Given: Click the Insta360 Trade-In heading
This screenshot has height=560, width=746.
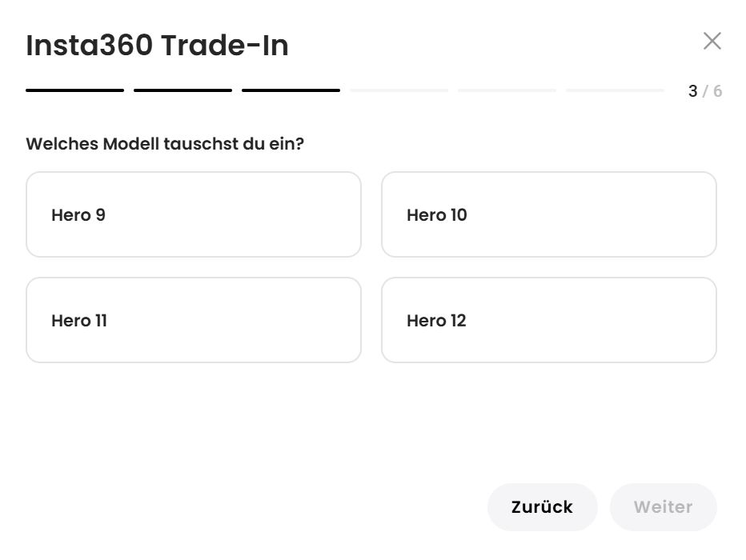Looking at the screenshot, I should 157,46.
